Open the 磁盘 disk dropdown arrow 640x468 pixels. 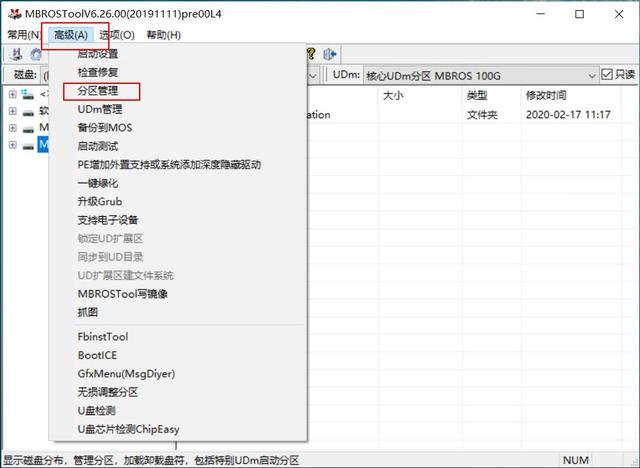coord(313,76)
